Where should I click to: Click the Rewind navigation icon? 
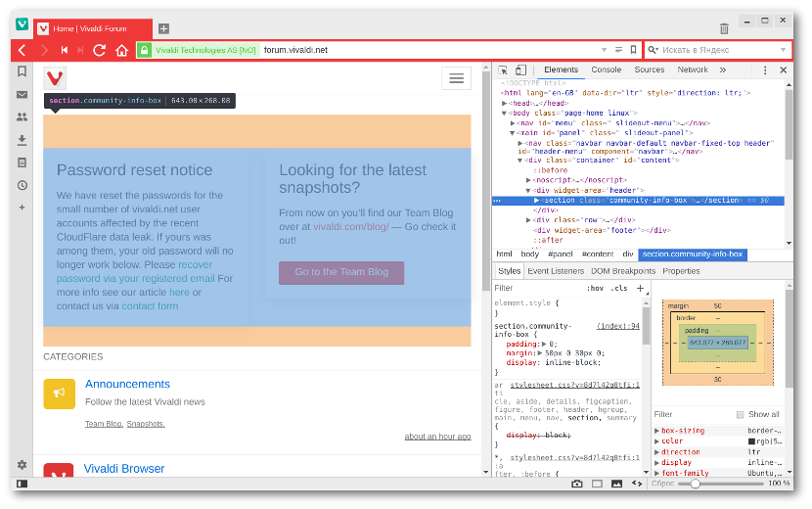[x=65, y=50]
